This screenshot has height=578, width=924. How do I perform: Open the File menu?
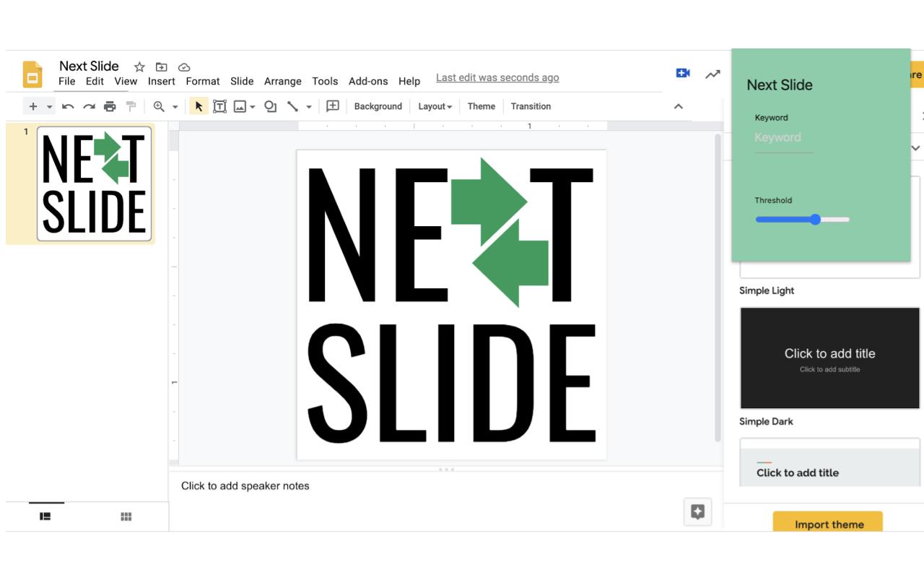pyautogui.click(x=67, y=82)
